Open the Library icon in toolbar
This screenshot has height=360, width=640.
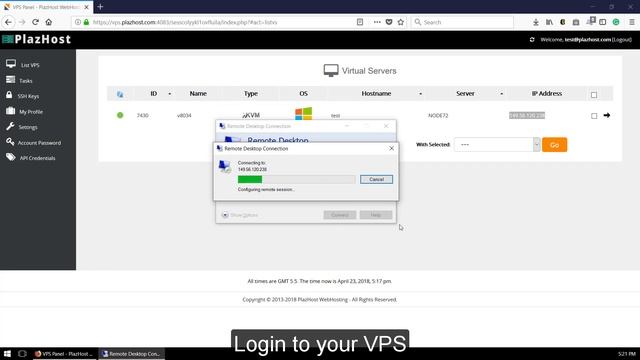click(x=549, y=22)
